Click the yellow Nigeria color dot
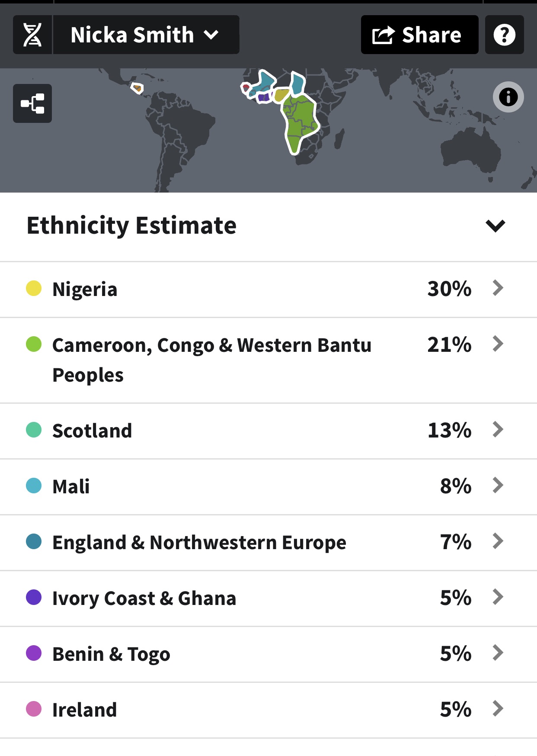Image resolution: width=537 pixels, height=756 pixels. [34, 288]
